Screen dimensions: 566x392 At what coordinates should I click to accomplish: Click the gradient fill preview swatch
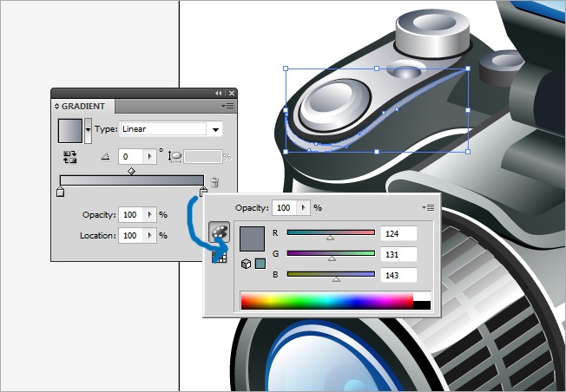tap(70, 131)
